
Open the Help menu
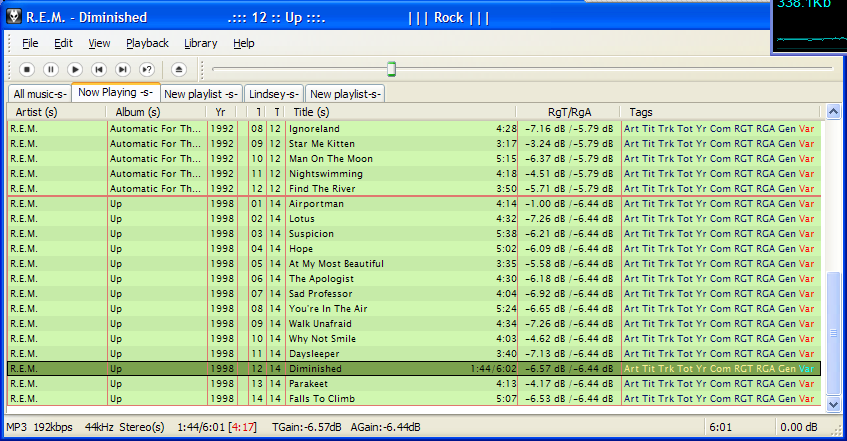click(x=244, y=43)
